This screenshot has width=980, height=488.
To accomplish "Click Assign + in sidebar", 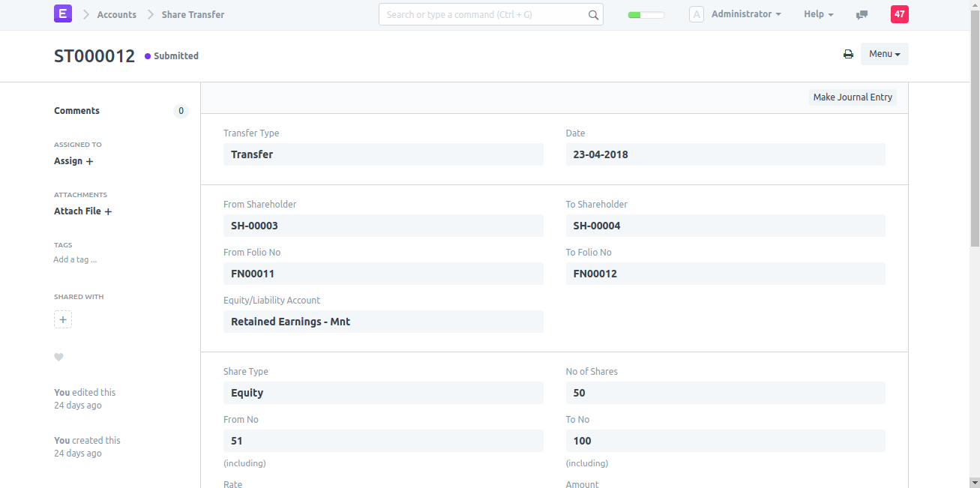I will pos(73,161).
